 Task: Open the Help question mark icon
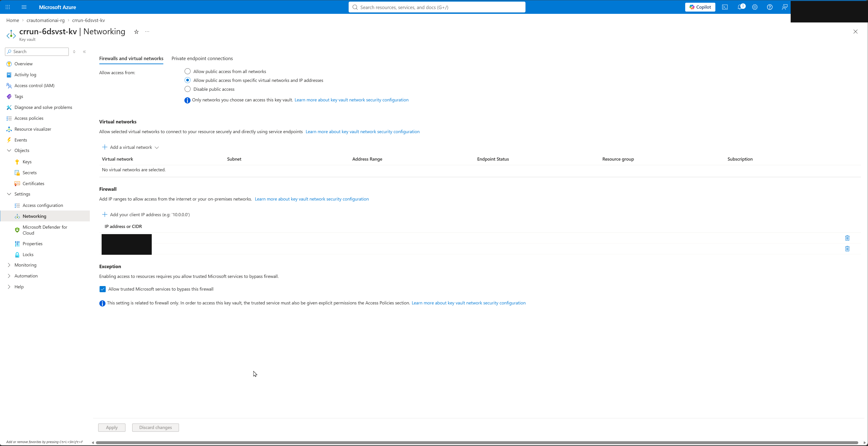click(x=770, y=7)
